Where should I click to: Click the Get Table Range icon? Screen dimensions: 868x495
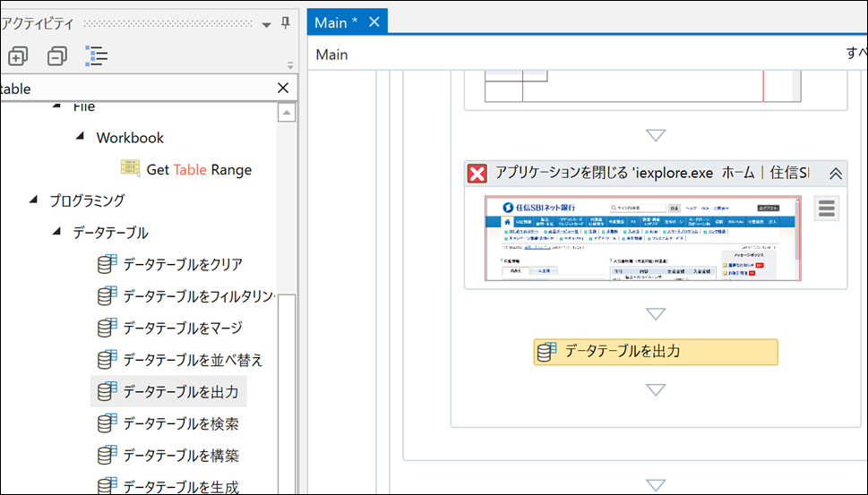click(x=130, y=168)
